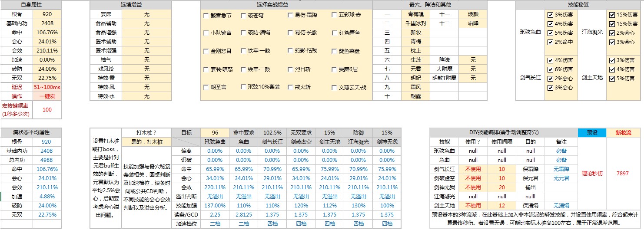
Task: Click the 剑神无我 usage interval cell showing 20
Action: point(501,187)
